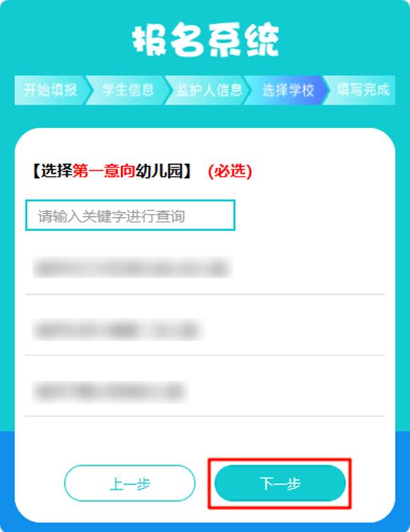The width and height of the screenshot is (410, 532).
Task: Jump to the 填写完成 step
Action: point(362,90)
